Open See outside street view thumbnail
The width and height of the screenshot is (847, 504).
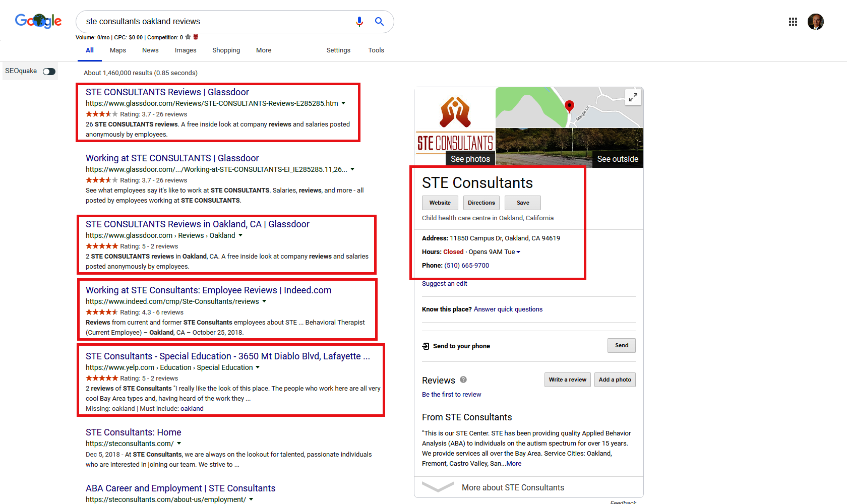569,147
